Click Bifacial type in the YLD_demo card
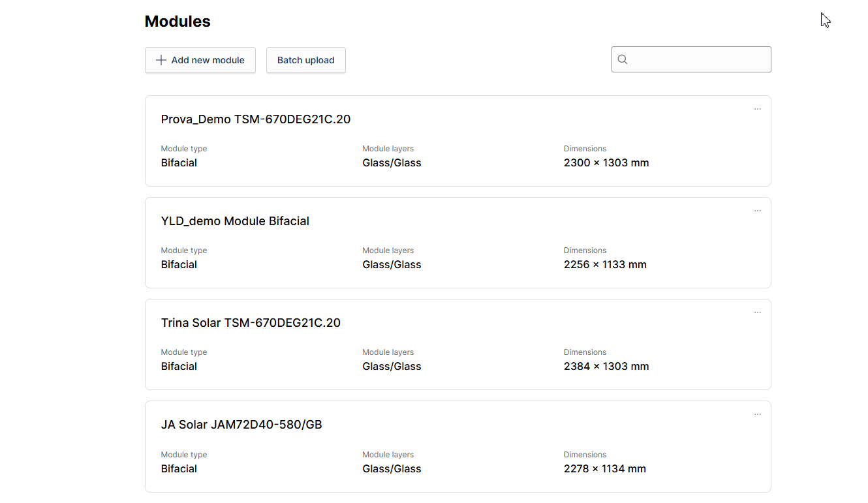868x503 pixels. coord(179,265)
